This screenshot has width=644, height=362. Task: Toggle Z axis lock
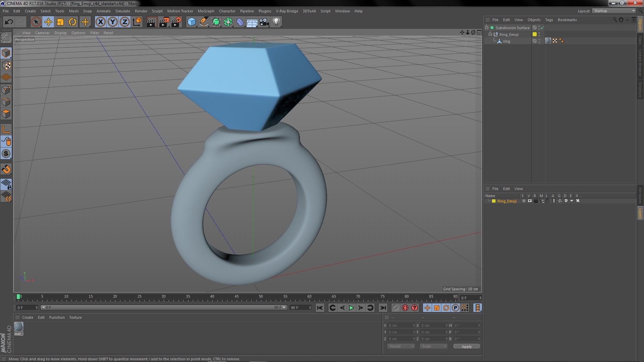125,22
